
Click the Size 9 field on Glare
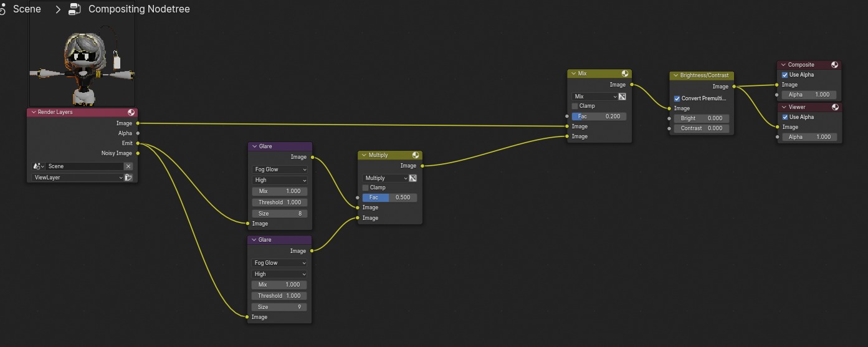(x=280, y=307)
